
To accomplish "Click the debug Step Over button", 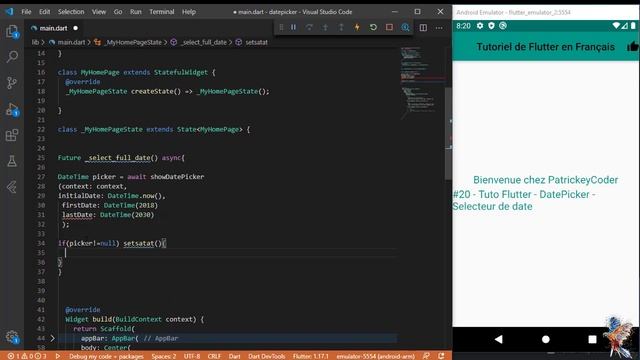I will (x=309, y=27).
